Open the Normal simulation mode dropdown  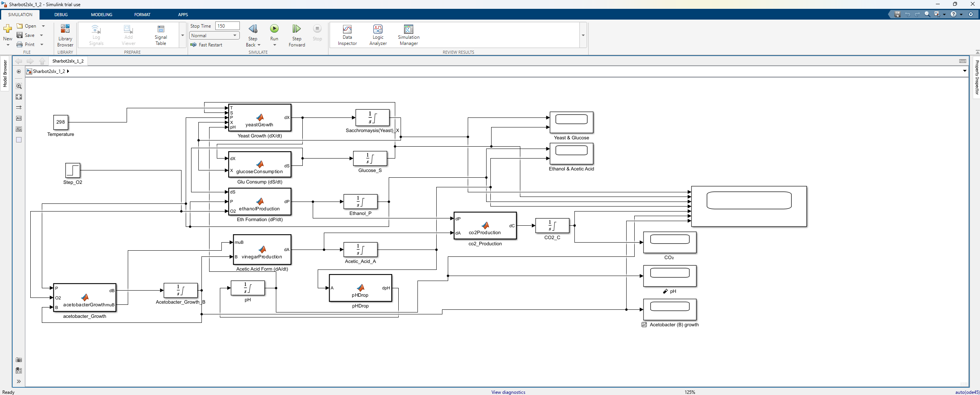point(214,36)
